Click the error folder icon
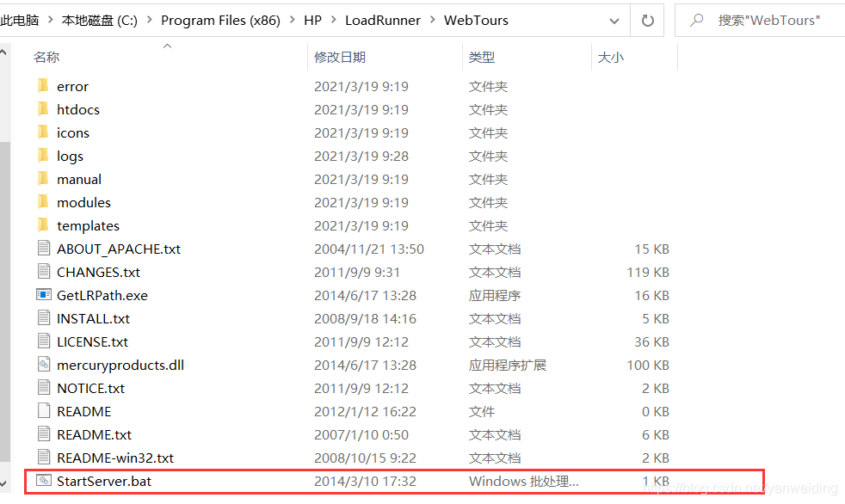 coord(43,86)
